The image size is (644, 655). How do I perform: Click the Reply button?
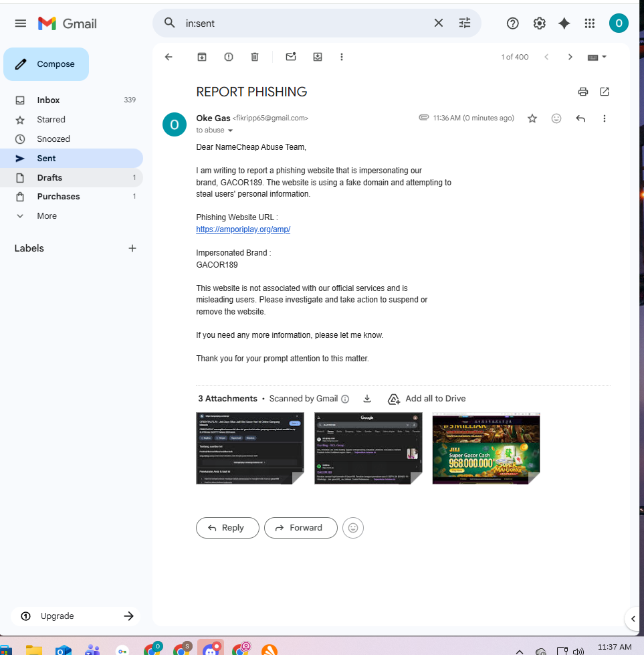coord(227,528)
